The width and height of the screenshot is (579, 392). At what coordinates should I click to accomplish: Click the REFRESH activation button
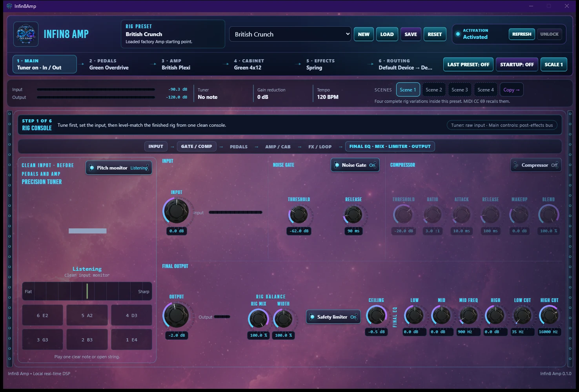click(x=522, y=34)
